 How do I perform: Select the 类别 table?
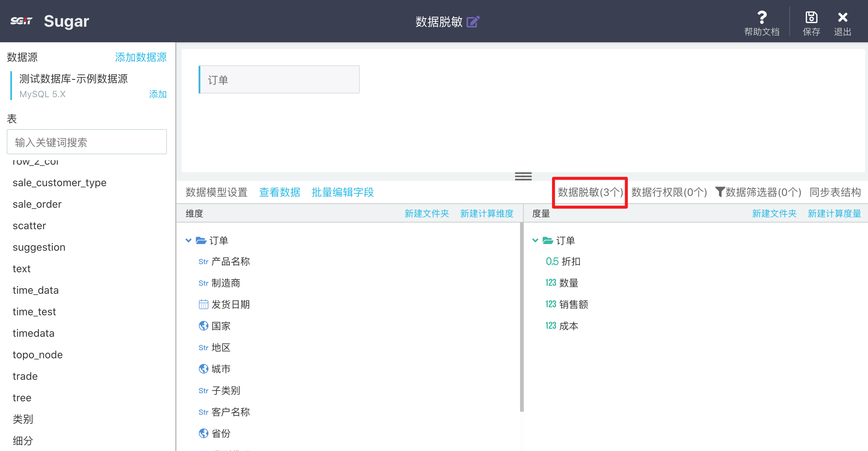click(23, 419)
